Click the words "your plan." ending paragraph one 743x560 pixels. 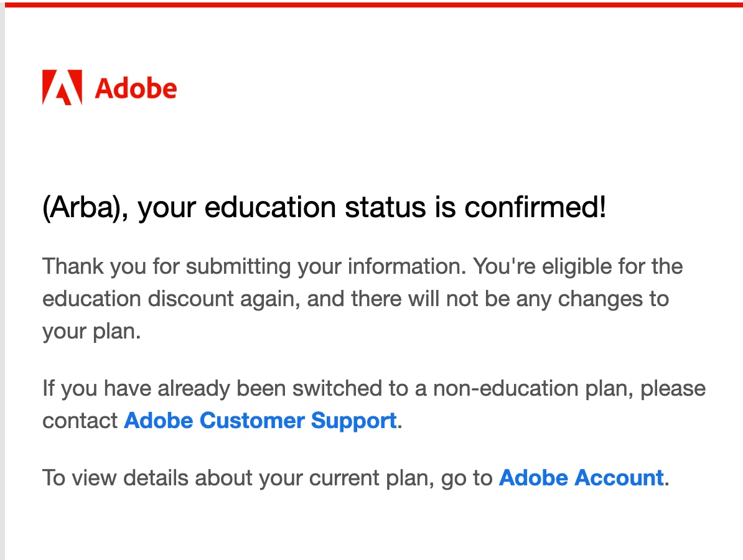(92, 332)
